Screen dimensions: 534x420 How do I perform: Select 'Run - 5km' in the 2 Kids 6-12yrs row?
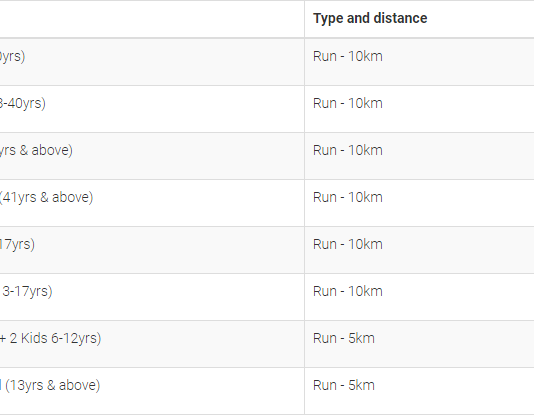344,338
